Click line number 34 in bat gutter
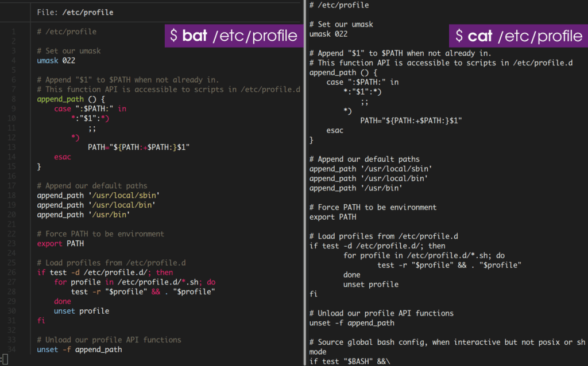 pos(11,350)
